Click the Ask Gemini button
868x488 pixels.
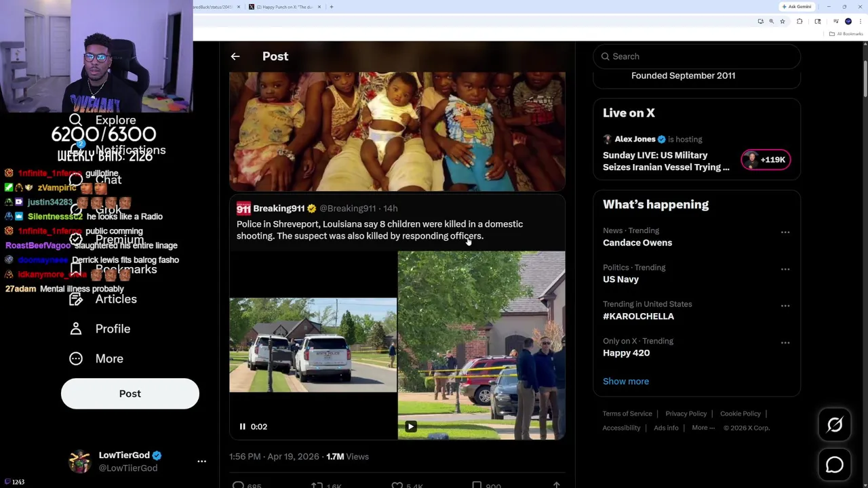(797, 7)
